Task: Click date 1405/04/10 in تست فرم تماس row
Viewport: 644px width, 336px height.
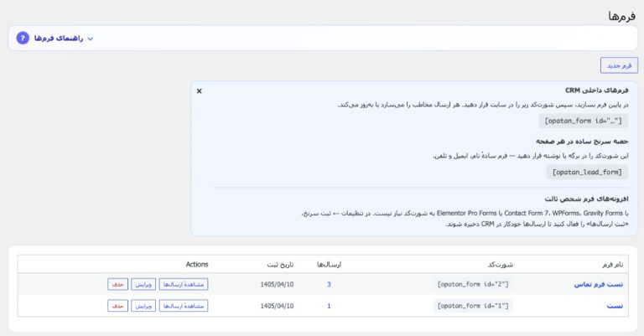Action: pos(277,284)
